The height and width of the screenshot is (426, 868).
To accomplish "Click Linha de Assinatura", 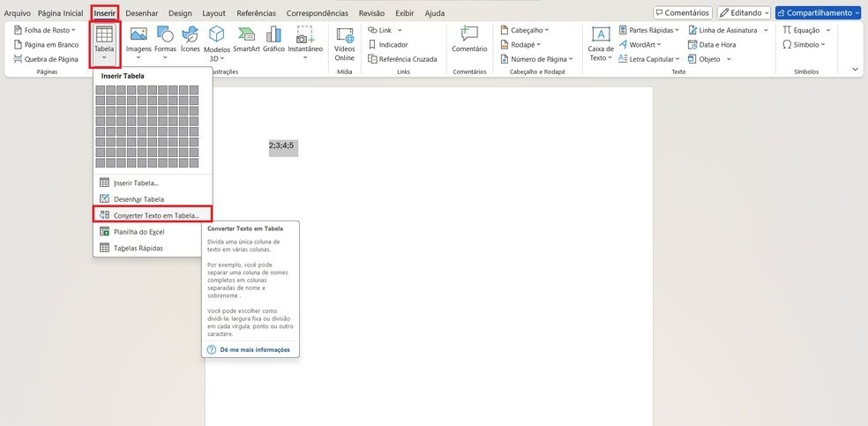I will pyautogui.click(x=722, y=30).
